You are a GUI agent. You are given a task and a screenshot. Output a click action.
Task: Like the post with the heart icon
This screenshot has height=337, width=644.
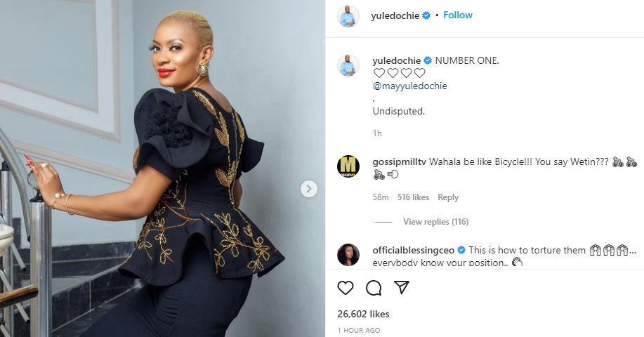coord(346,288)
